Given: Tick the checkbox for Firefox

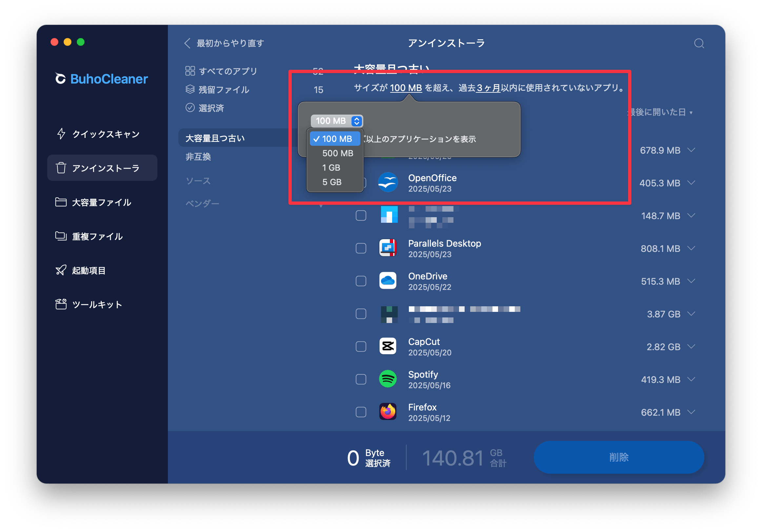Looking at the screenshot, I should tap(361, 412).
